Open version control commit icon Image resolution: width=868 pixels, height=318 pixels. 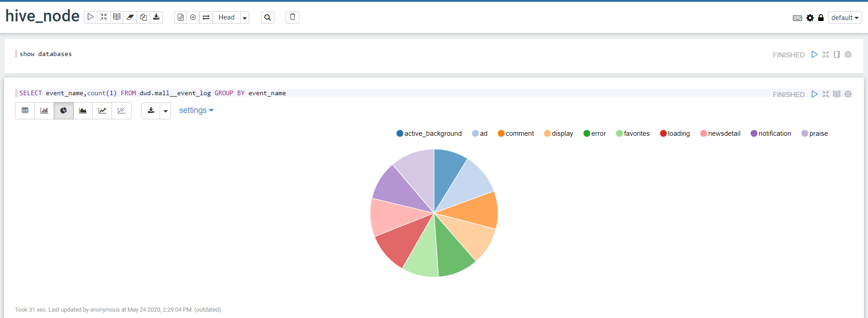pos(181,17)
